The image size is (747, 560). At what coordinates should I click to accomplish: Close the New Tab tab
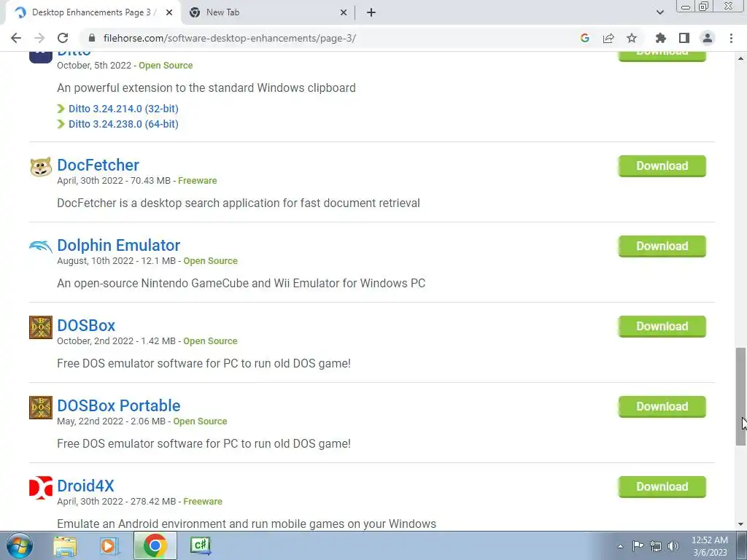coord(344,13)
